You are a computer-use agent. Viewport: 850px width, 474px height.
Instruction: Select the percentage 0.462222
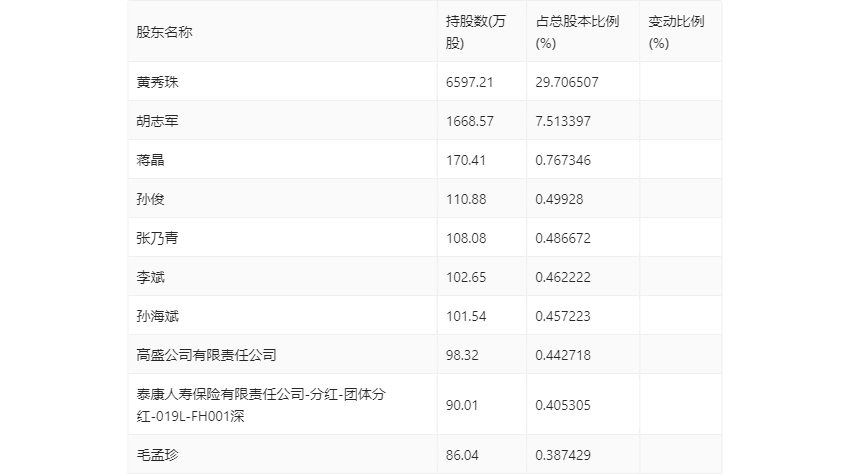(563, 277)
